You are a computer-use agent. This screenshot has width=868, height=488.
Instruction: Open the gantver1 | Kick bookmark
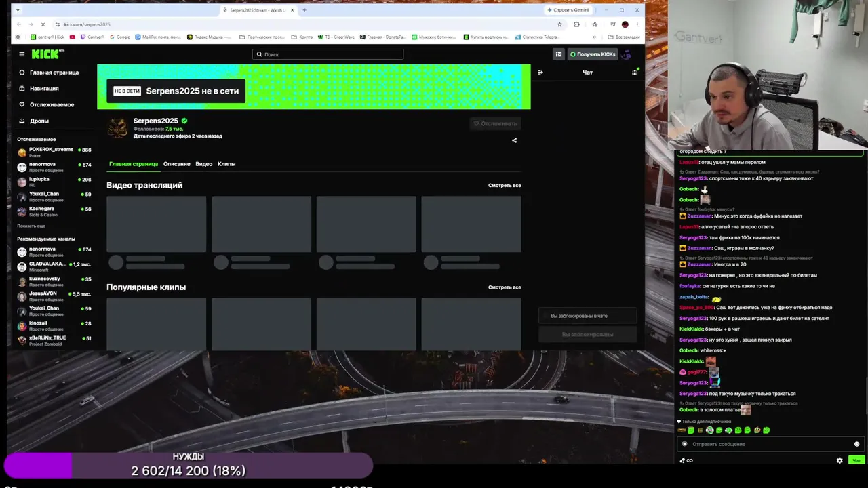[47, 37]
